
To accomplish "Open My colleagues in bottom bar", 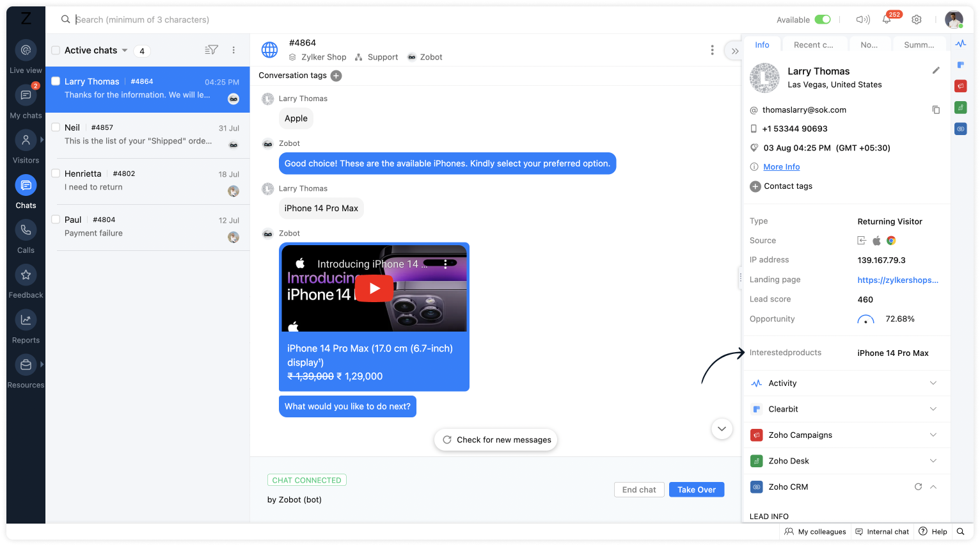I will click(x=816, y=531).
